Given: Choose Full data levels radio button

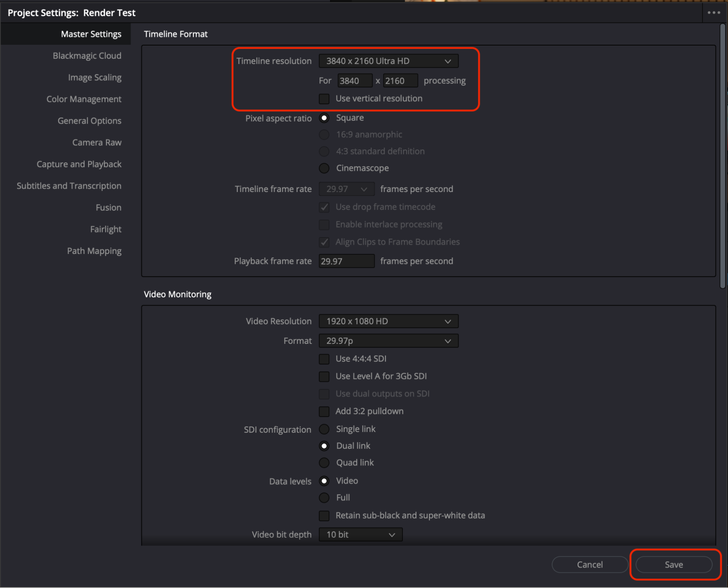Looking at the screenshot, I should point(324,498).
